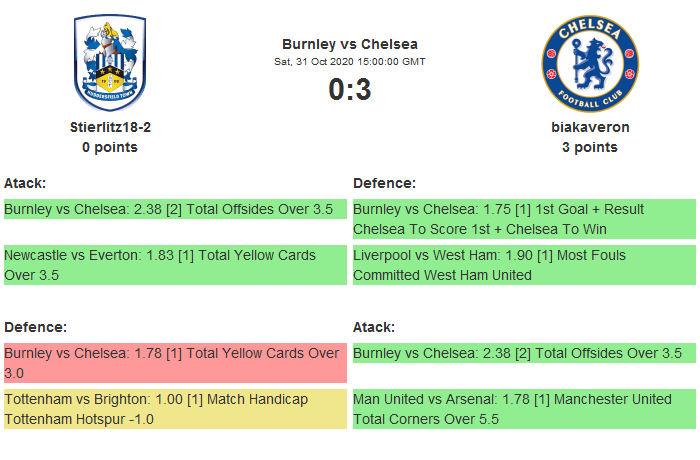Screen dimensions: 700x460
Task: Click the left Atack heading
Action: (26, 183)
